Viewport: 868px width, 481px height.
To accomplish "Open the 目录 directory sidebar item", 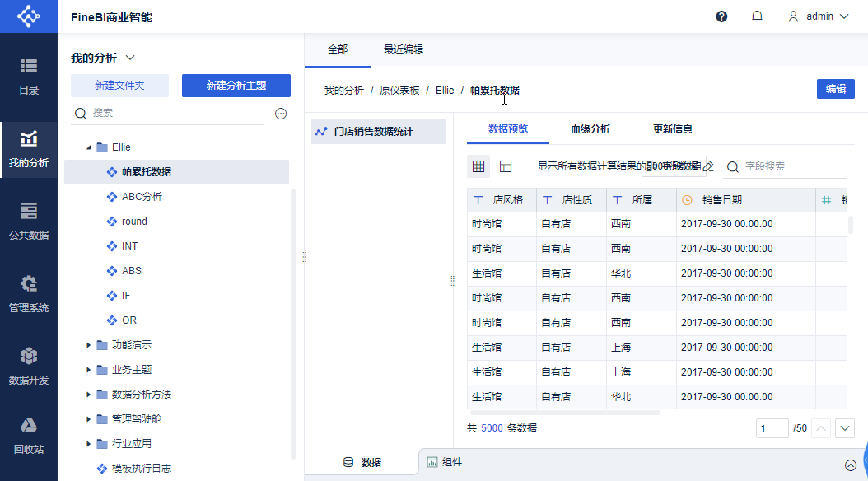I will pyautogui.click(x=29, y=77).
